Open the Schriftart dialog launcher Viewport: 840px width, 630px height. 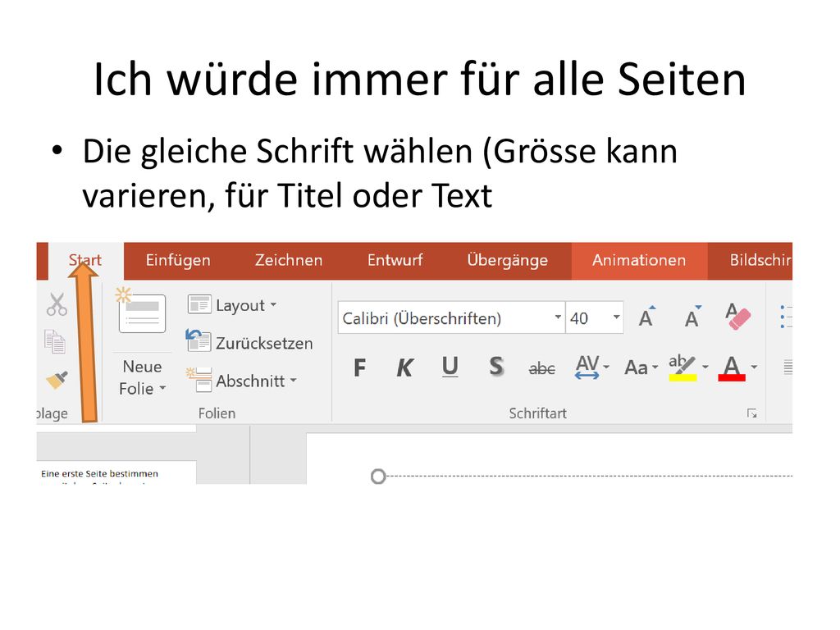pyautogui.click(x=752, y=413)
